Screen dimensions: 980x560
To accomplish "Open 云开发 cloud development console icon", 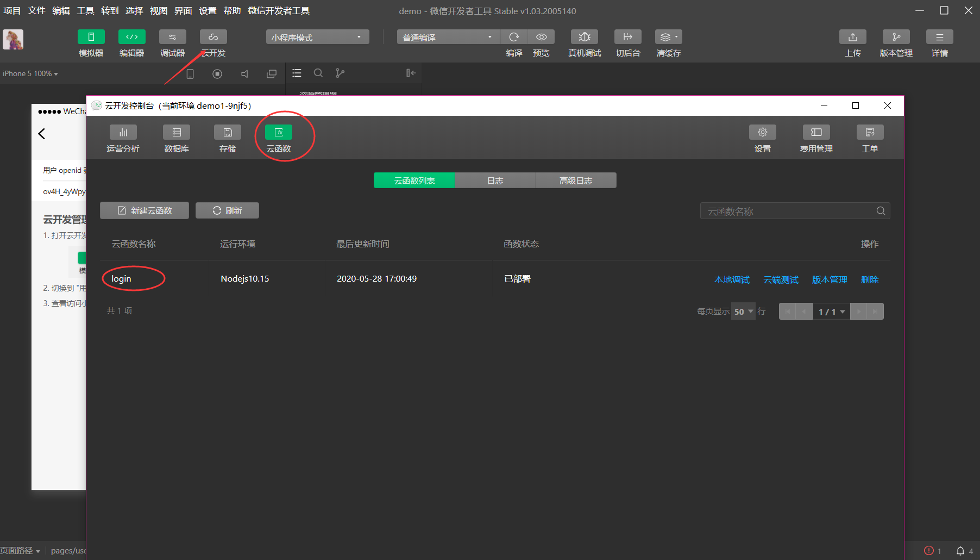I will point(213,37).
